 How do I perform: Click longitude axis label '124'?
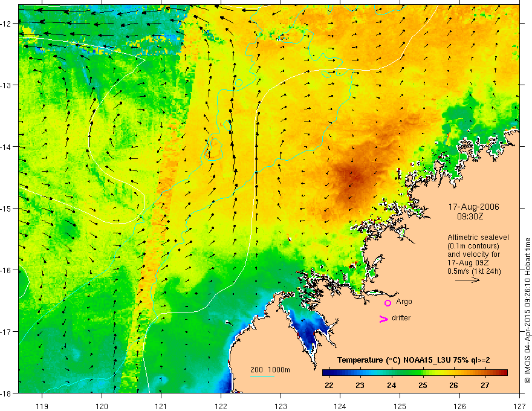point(340,406)
